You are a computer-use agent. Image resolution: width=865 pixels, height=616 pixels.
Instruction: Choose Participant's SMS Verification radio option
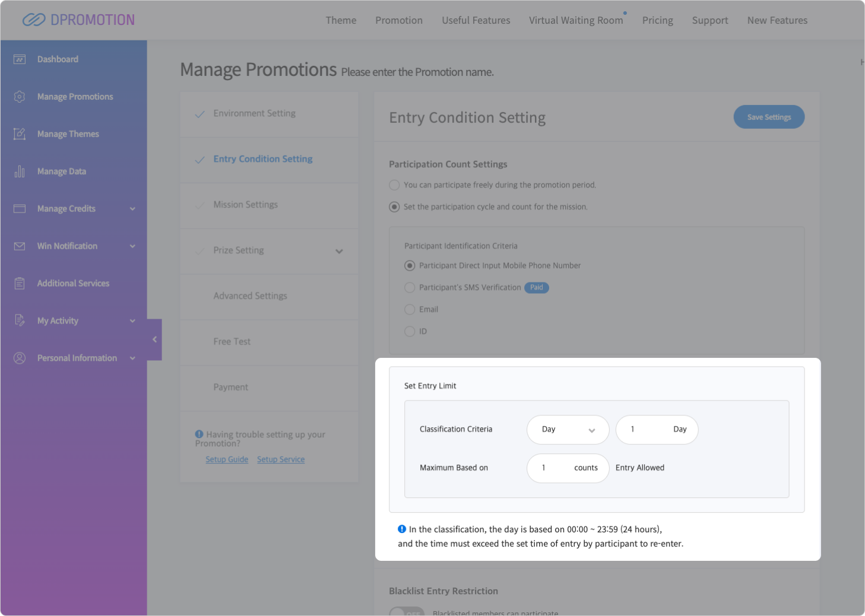410,288
